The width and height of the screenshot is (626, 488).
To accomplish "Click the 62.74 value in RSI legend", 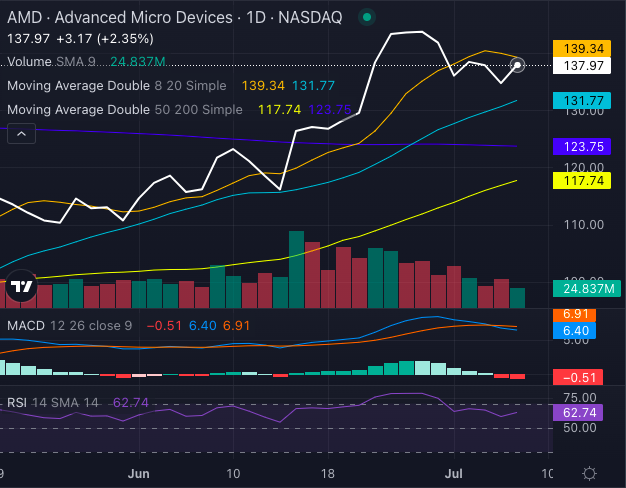I will click(x=131, y=403).
